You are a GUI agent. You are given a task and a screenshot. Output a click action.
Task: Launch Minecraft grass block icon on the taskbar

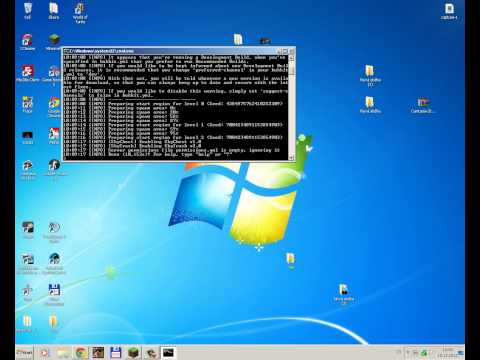pos(133,353)
